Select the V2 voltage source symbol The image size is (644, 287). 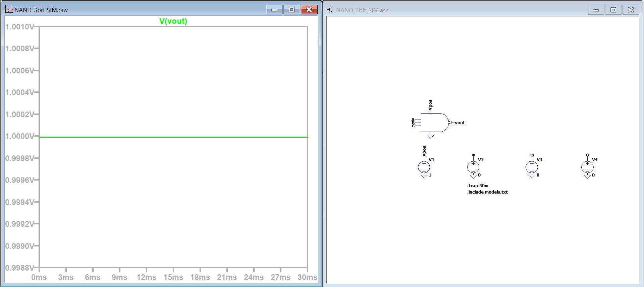[x=473, y=167]
